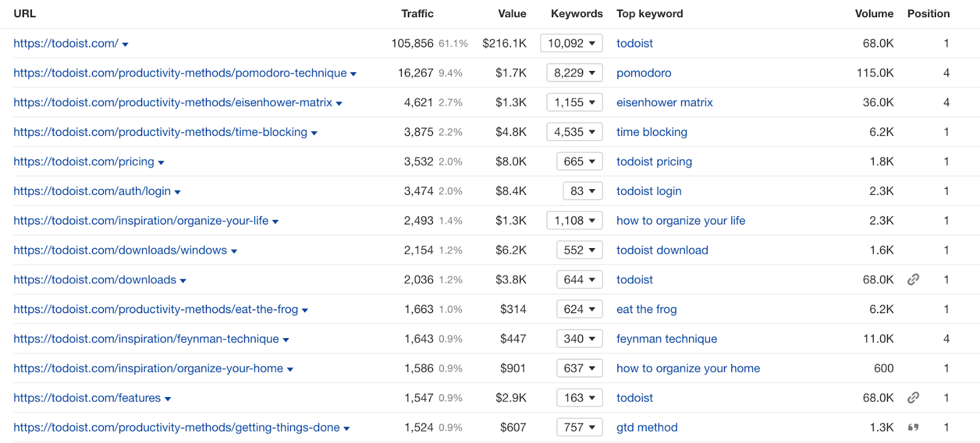Open the 8,229 keywords dropdown

(575, 73)
